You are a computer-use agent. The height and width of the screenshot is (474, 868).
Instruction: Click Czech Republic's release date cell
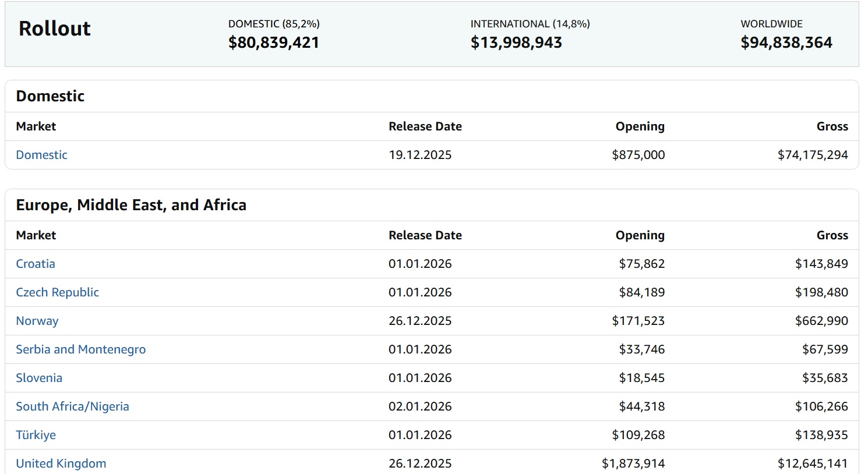click(420, 292)
